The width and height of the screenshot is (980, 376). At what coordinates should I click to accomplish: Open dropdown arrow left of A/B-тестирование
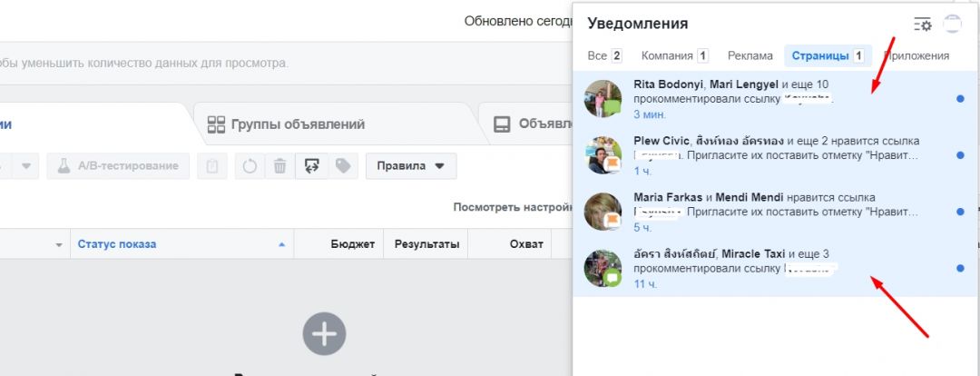(x=25, y=166)
